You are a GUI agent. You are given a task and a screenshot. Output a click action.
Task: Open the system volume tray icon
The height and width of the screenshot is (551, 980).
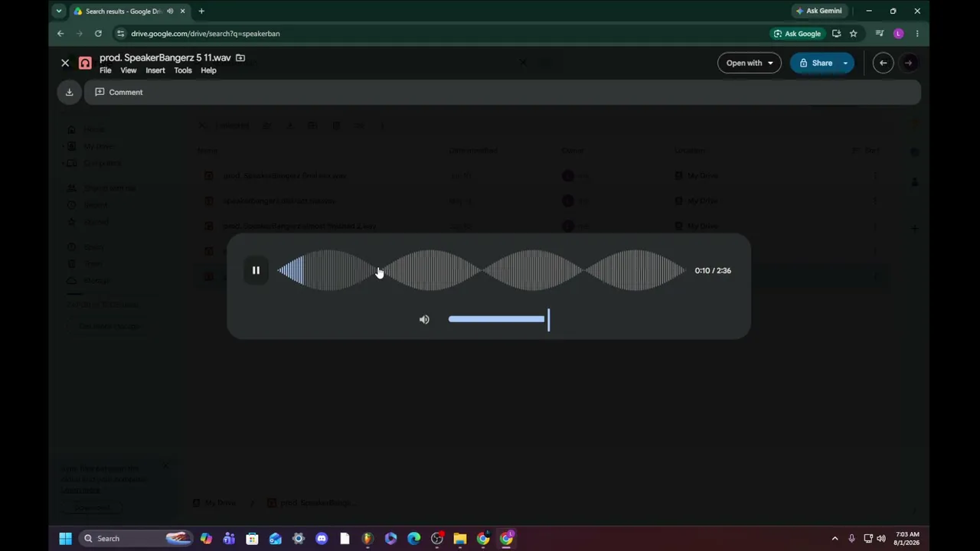click(881, 539)
